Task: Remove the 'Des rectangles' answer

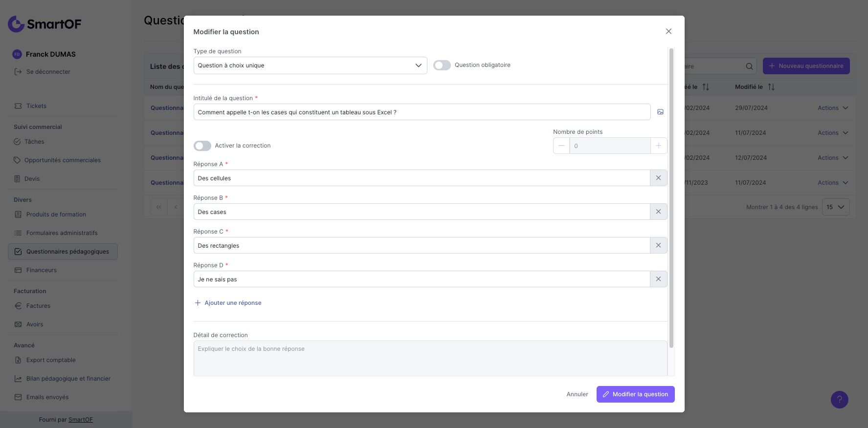Action: click(658, 245)
